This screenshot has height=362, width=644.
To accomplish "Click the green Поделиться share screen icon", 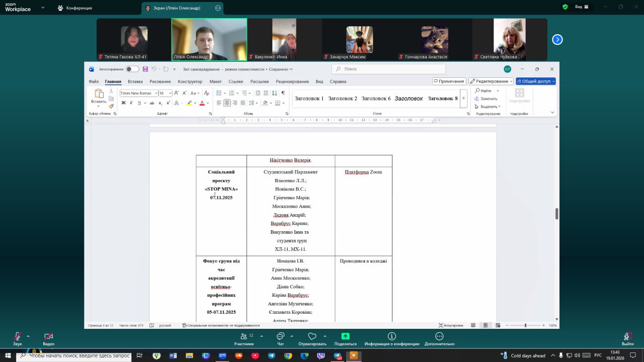I will click(x=345, y=336).
